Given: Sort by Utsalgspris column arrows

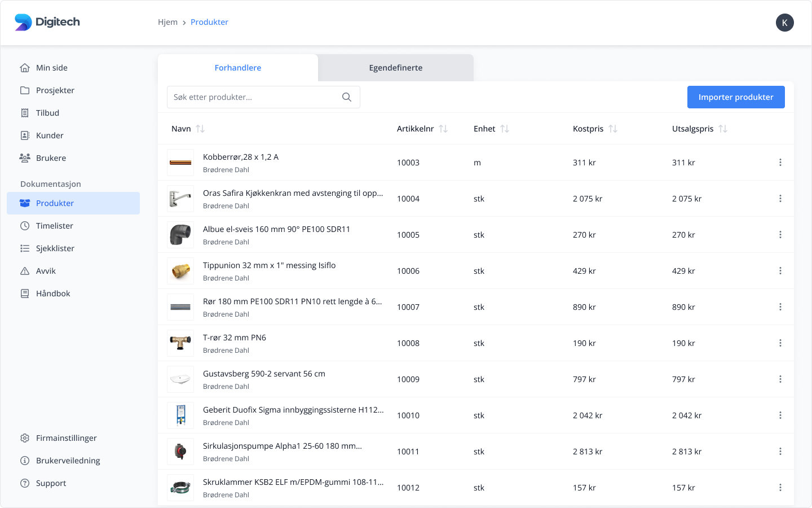Looking at the screenshot, I should 723,129.
